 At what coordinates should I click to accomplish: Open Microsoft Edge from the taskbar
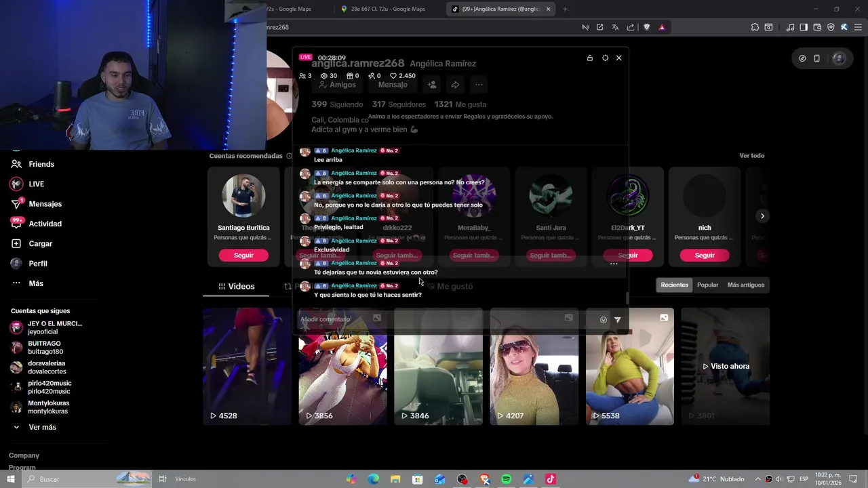coord(374,479)
